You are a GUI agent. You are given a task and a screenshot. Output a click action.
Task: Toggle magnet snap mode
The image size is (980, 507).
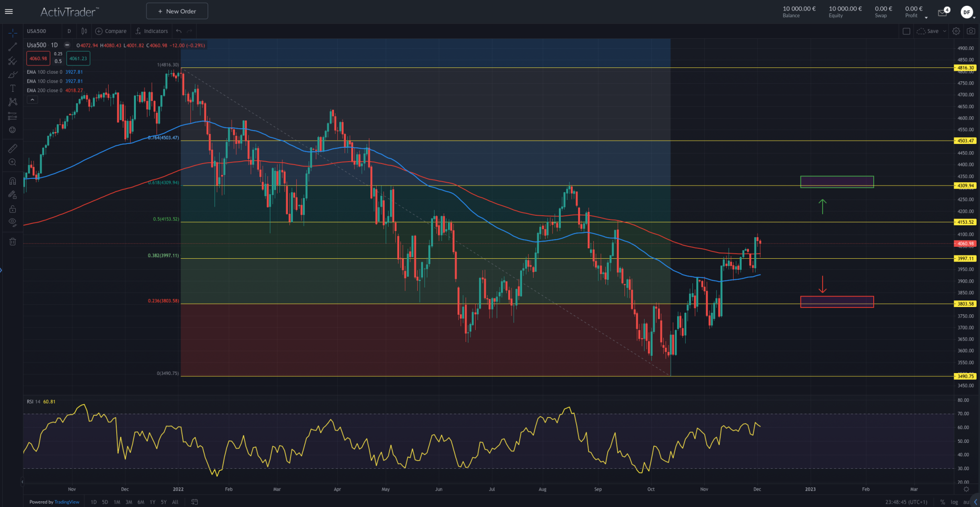(x=12, y=181)
